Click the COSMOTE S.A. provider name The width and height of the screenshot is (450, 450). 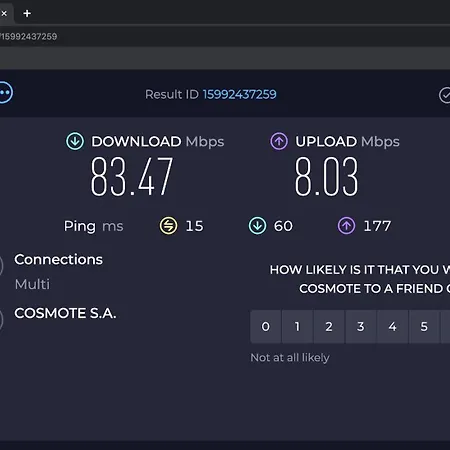pos(65,313)
